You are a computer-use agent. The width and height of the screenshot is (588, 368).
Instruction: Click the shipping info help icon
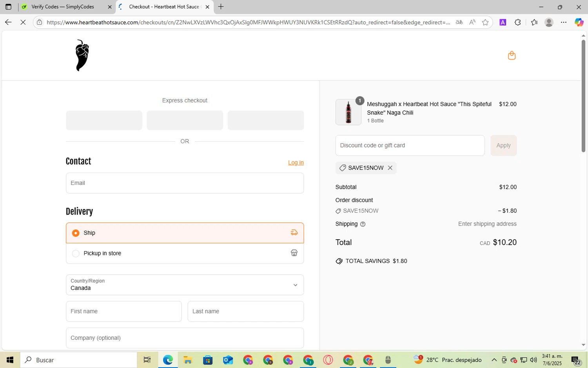coord(363,224)
